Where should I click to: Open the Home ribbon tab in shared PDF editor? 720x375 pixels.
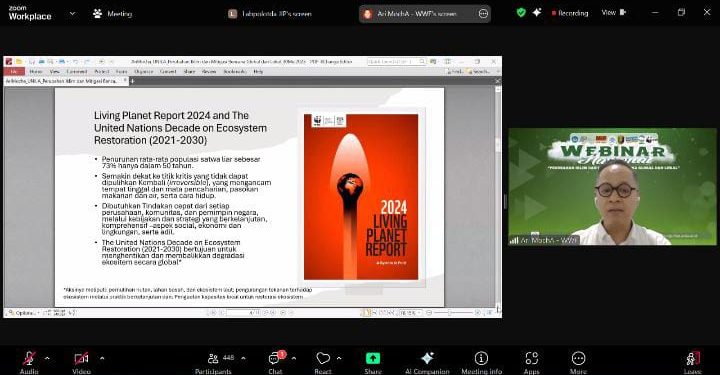tap(35, 72)
